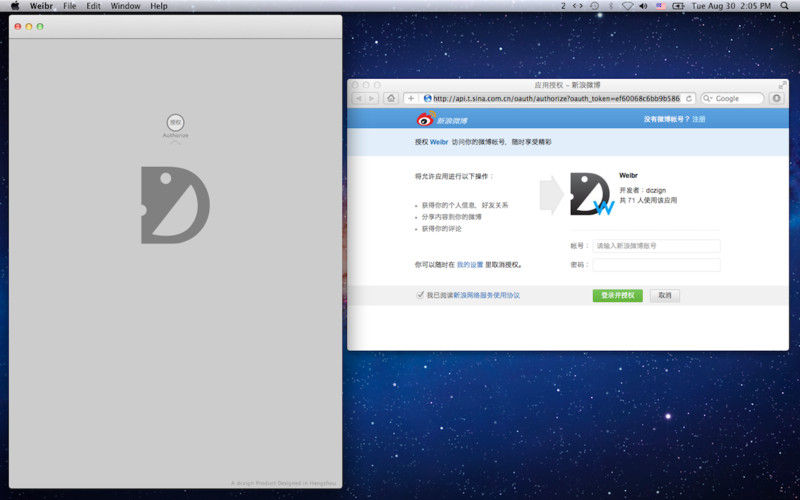Click the battery status icon
Image resolution: width=800 pixels, height=500 pixels.
tap(678, 6)
